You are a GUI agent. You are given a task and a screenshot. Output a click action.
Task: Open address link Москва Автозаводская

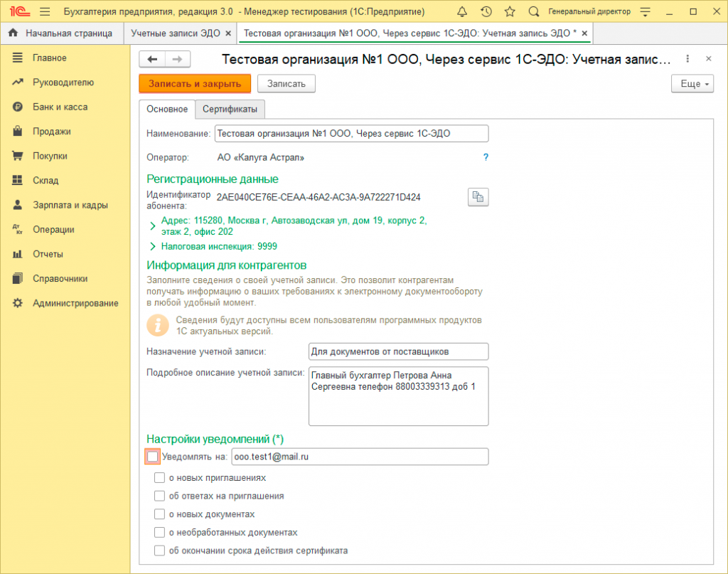pyautogui.click(x=294, y=226)
